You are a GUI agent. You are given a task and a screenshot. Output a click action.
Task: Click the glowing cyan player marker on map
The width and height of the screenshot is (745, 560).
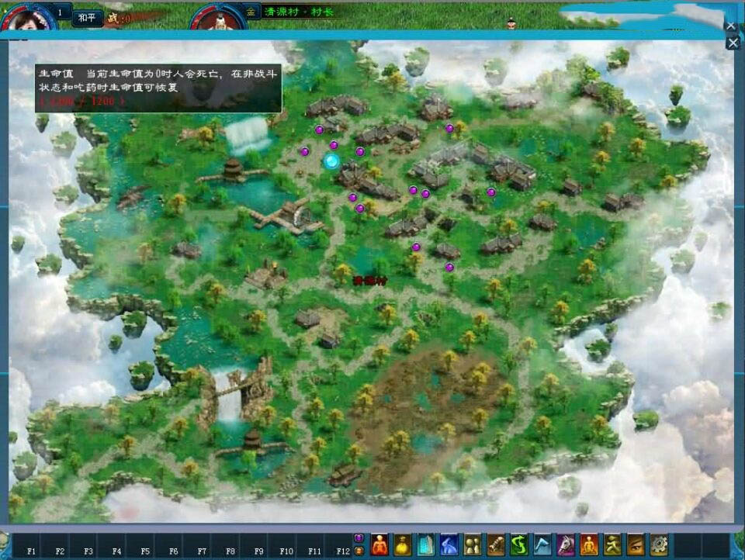tap(331, 161)
